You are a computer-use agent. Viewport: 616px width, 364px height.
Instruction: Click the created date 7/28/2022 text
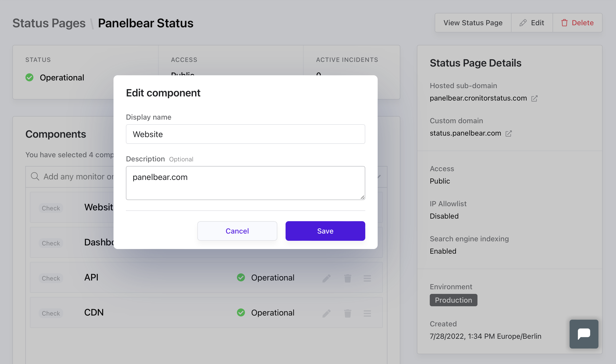pos(485,336)
